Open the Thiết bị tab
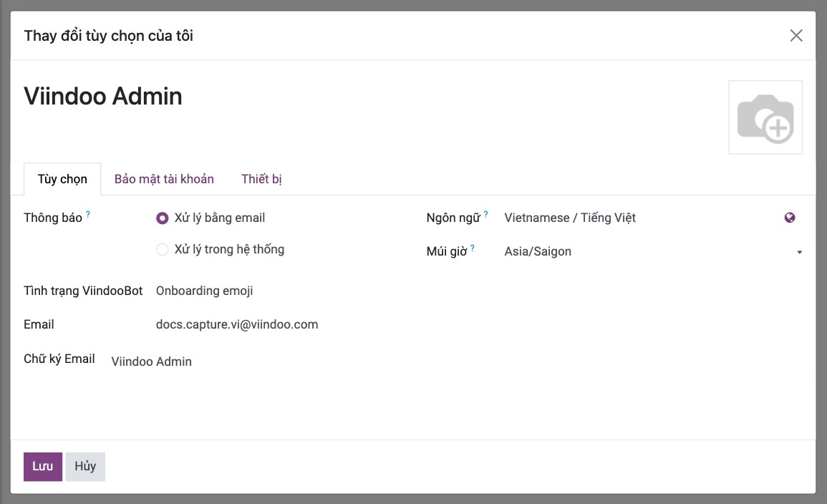Image resolution: width=827 pixels, height=504 pixels. (x=261, y=179)
